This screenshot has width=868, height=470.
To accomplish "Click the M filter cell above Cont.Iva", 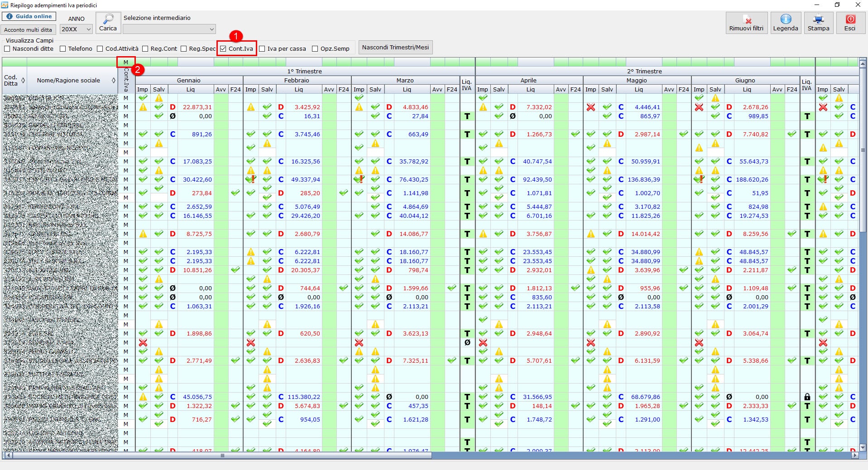I will 126,62.
